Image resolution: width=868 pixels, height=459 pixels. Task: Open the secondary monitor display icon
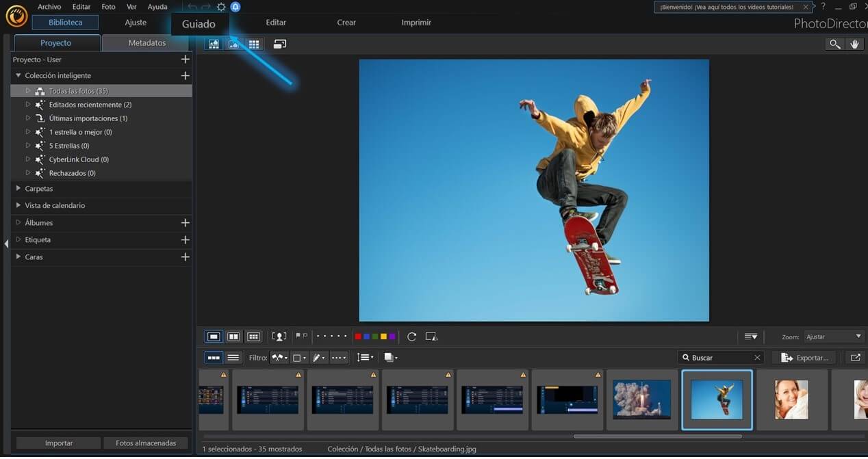[279, 44]
